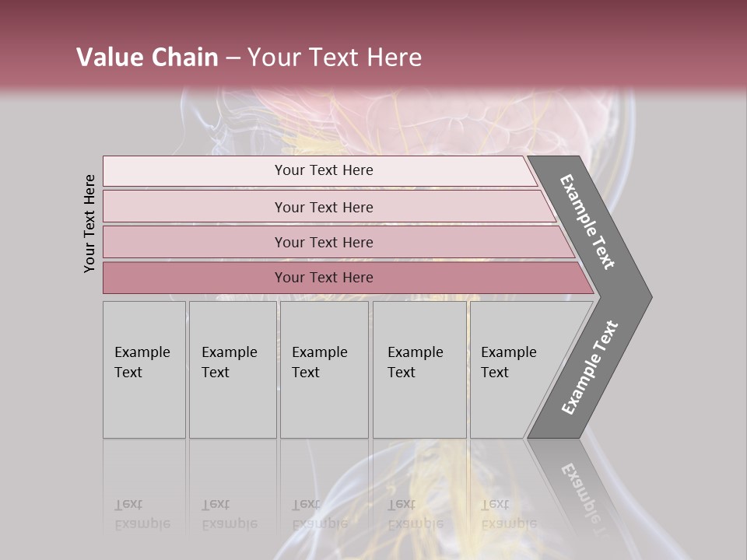The height and width of the screenshot is (560, 747).
Task: Click the Your Text Here title subtitle
Action: click(335, 58)
